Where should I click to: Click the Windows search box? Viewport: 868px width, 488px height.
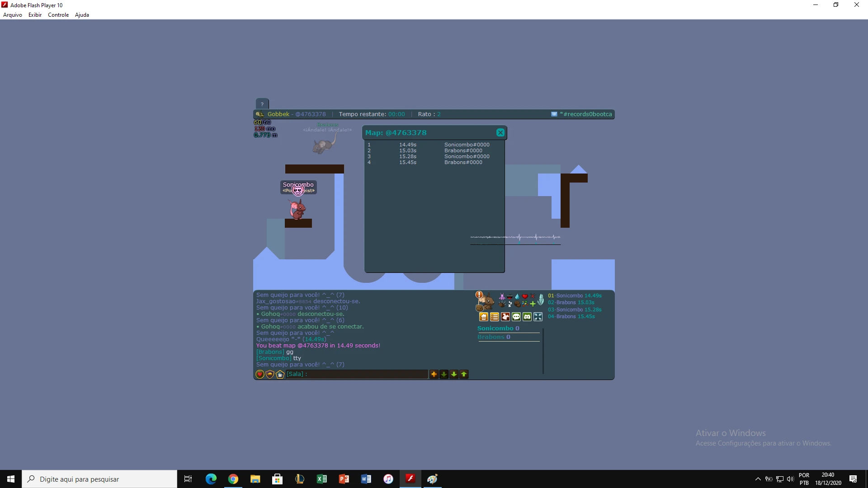point(99,479)
